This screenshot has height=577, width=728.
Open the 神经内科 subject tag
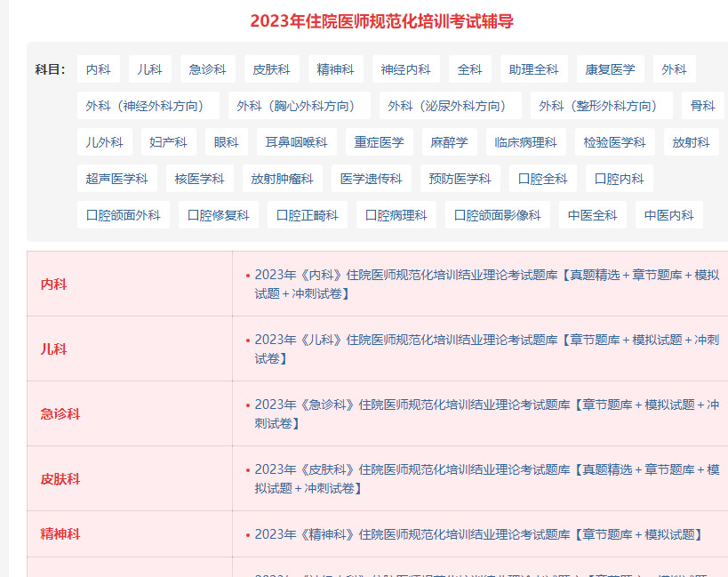pyautogui.click(x=406, y=69)
